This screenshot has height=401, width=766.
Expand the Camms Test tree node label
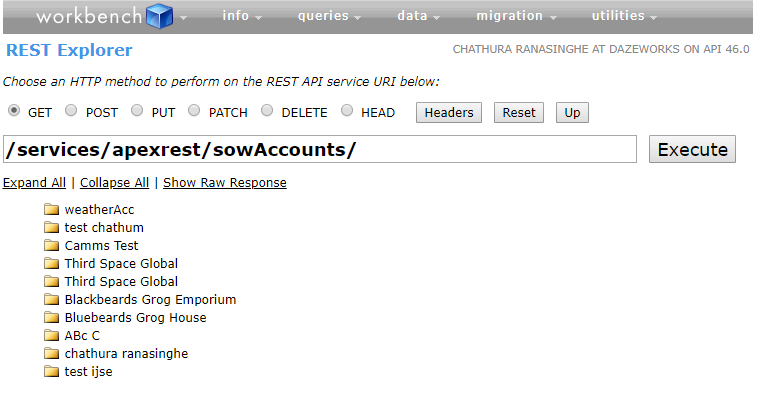coord(101,246)
